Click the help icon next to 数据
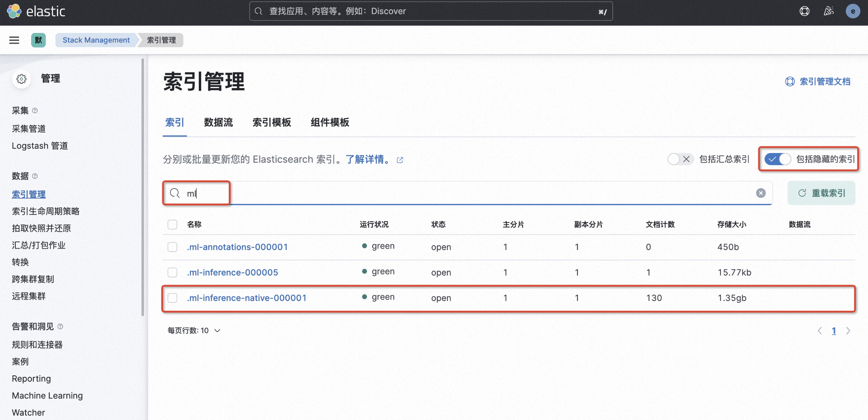This screenshot has width=868, height=420. [35, 176]
